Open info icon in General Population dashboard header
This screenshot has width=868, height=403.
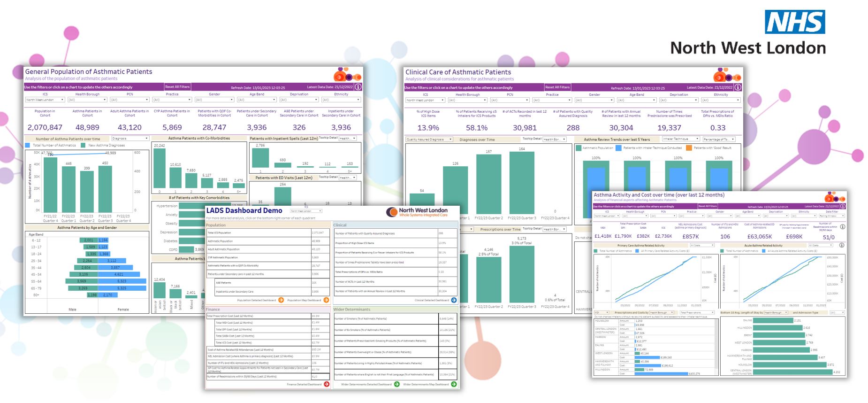point(358,87)
